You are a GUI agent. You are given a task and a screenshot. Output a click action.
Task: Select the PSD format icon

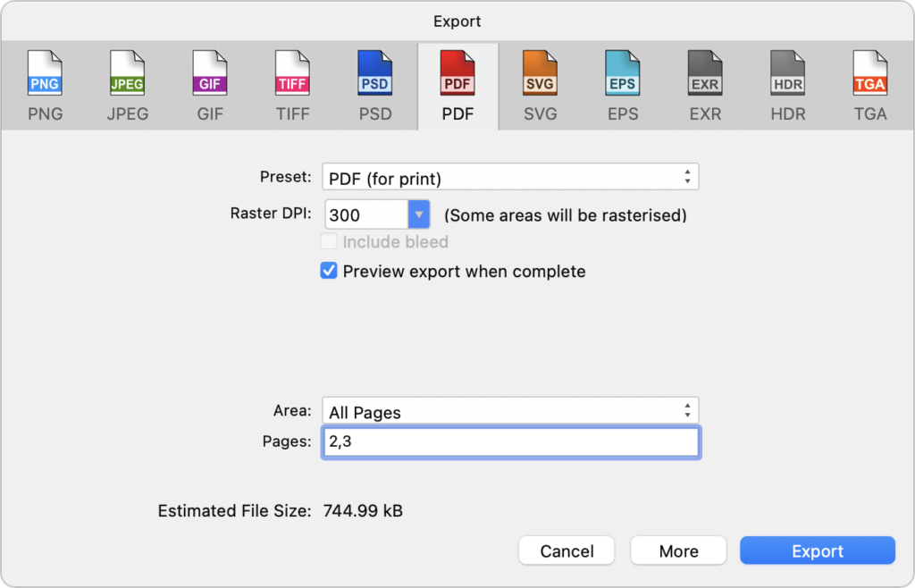374,86
